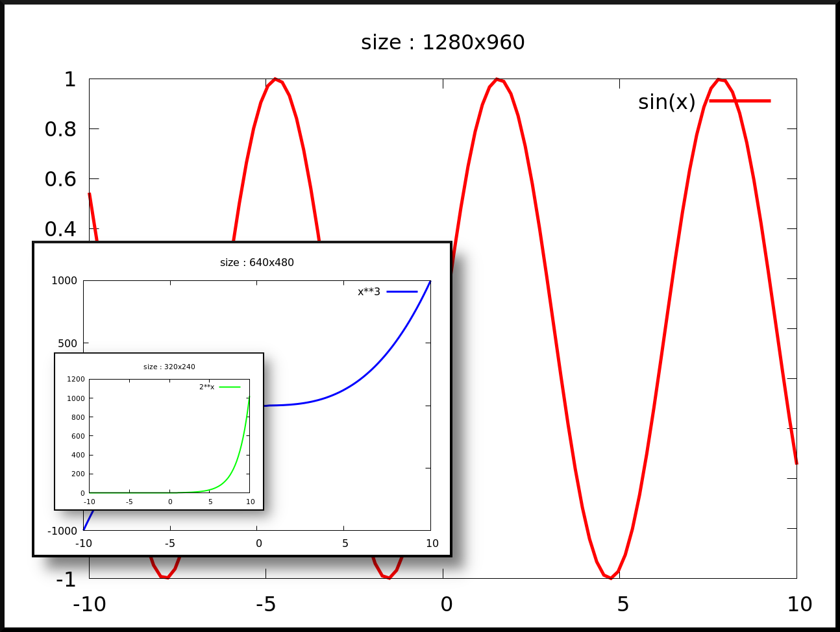Click the 1200 tick label on the 2**x plot
Viewport: 840px width, 632px height.
(76, 378)
